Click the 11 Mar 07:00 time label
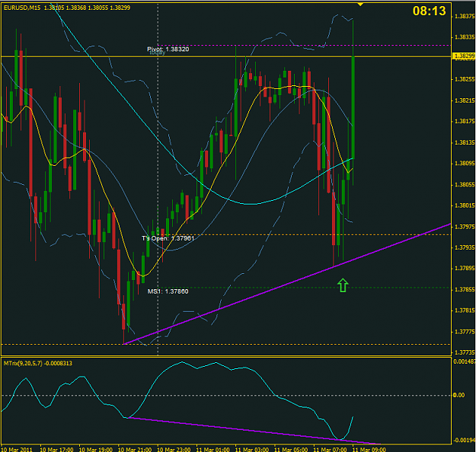Viewport: 476px width, 452px height. pyautogui.click(x=330, y=449)
